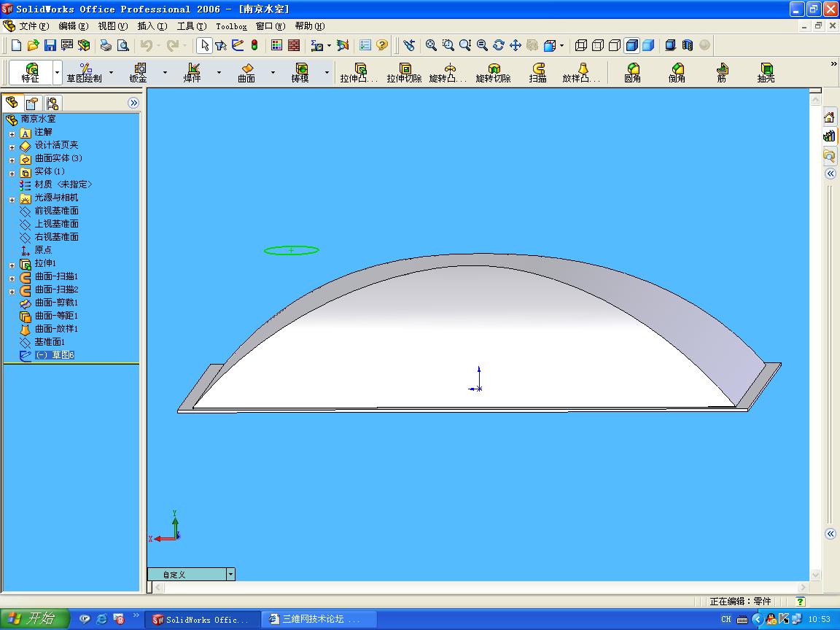
Task: Select the Zoom to Area tool
Action: click(448, 45)
